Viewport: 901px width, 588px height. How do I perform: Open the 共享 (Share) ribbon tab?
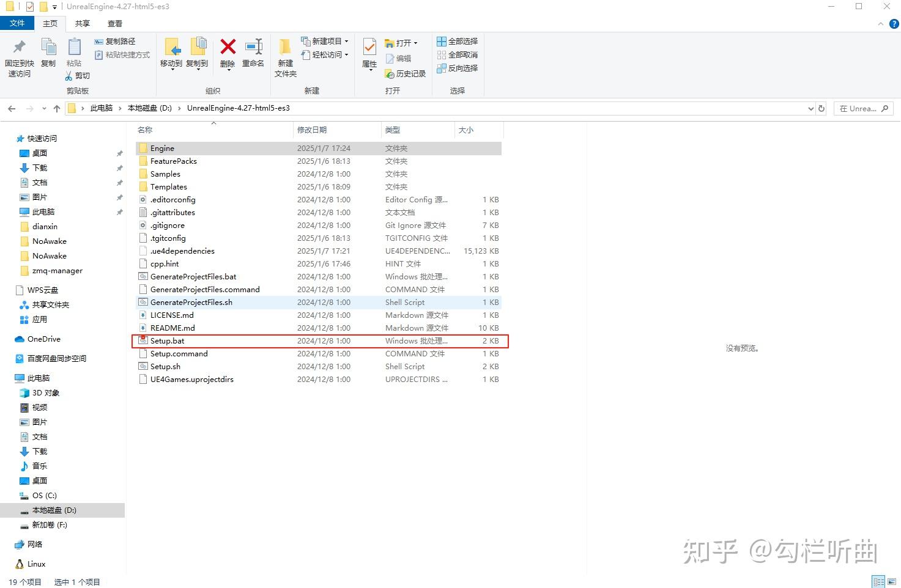click(x=81, y=23)
